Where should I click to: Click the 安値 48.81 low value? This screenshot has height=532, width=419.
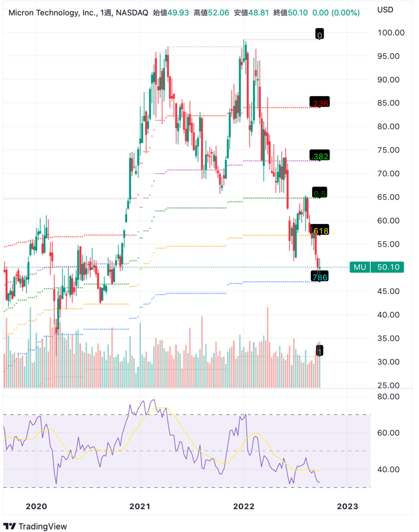(252, 13)
